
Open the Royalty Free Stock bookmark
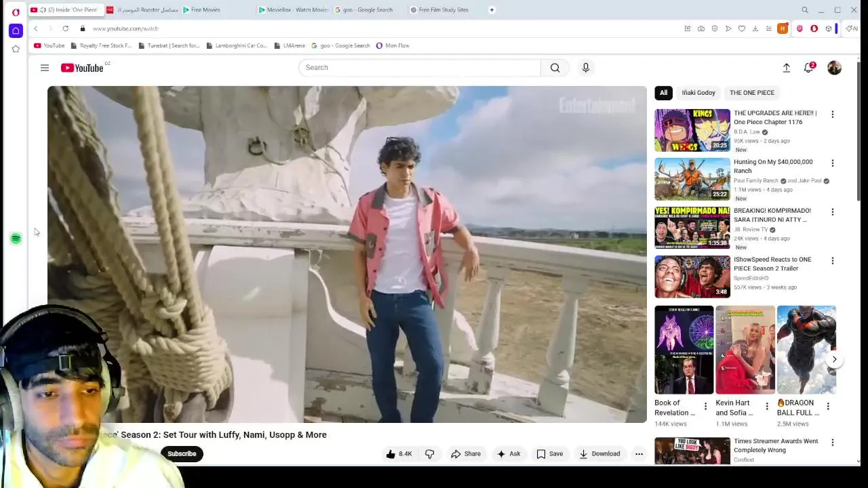coord(101,45)
